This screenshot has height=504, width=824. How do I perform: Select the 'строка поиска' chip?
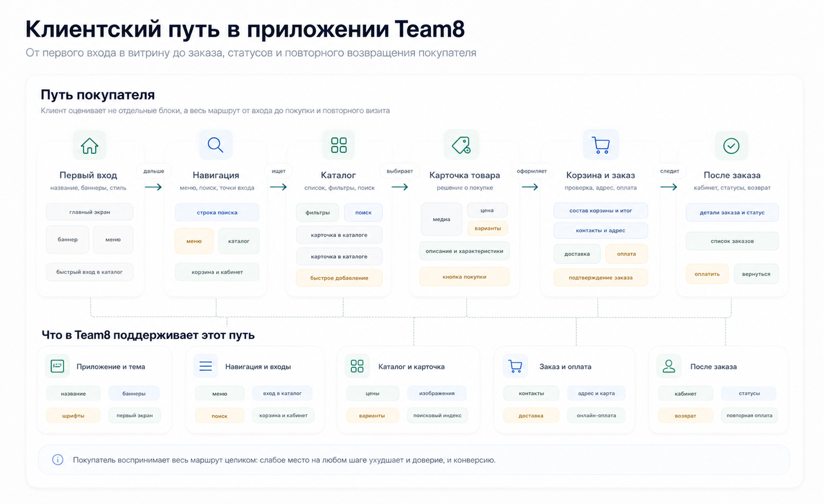tap(217, 213)
